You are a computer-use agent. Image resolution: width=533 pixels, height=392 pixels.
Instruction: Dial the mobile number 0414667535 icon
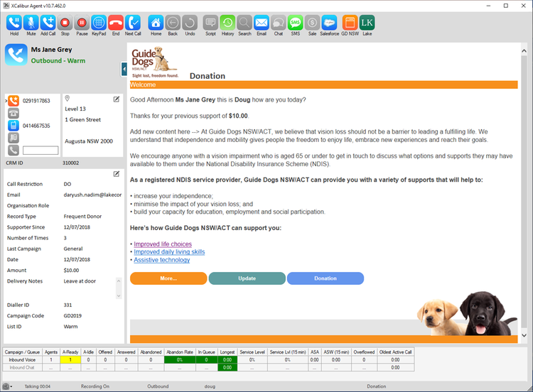click(x=14, y=126)
